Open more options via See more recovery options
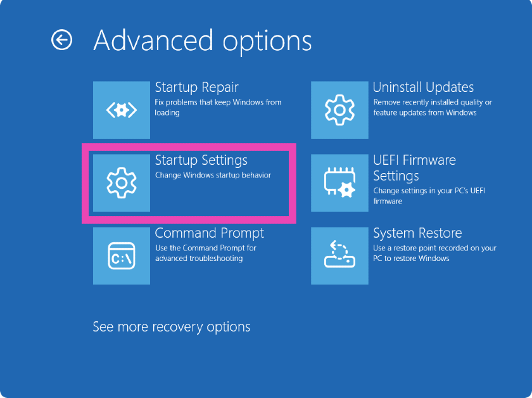 [x=171, y=327]
